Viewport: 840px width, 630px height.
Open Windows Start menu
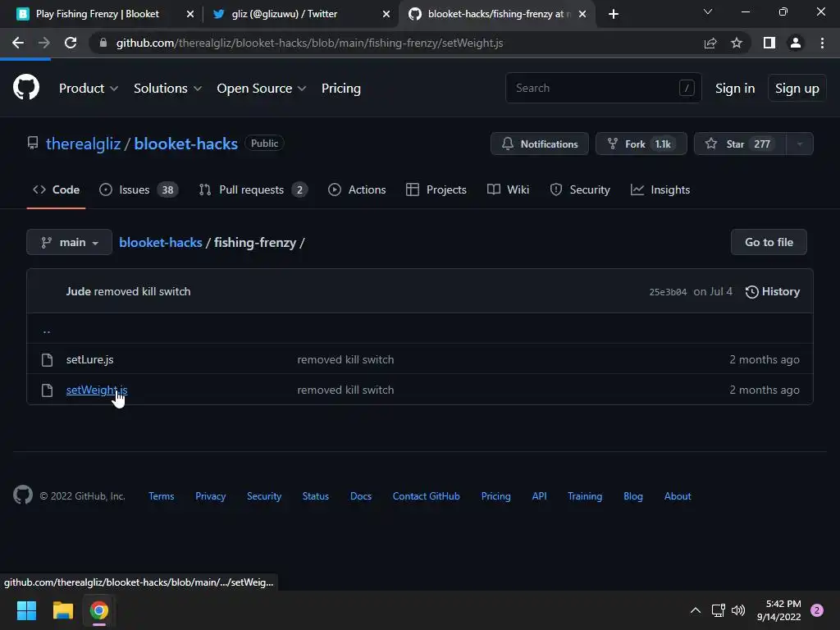[x=26, y=610]
